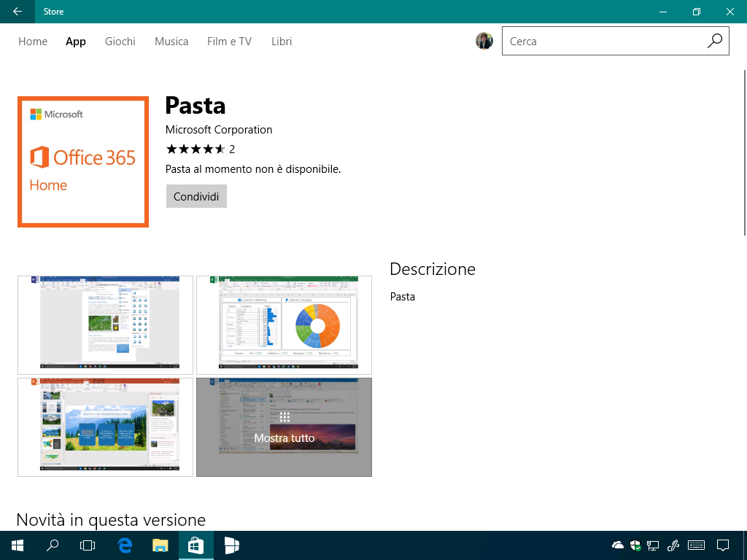
Task: Select the App tab
Action: (x=76, y=42)
